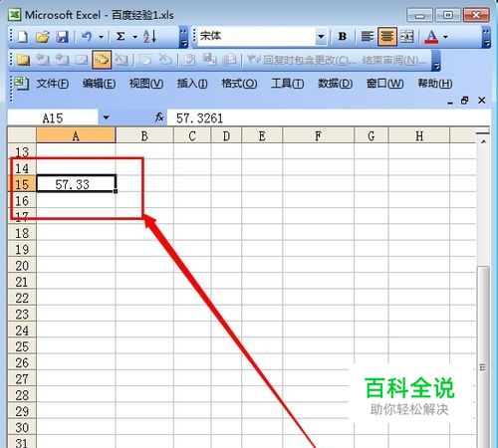Go to previous comment icon
This screenshot has height=448, width=498.
click(43, 60)
